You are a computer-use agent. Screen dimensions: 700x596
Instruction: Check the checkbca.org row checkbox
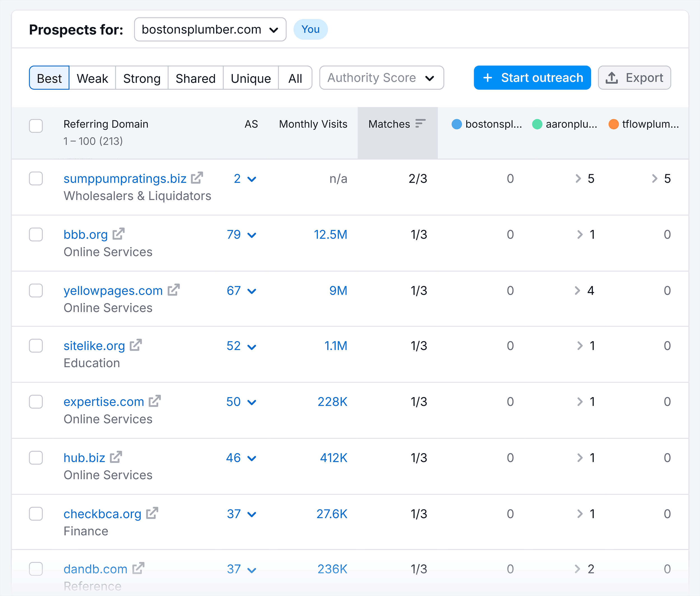(x=36, y=514)
